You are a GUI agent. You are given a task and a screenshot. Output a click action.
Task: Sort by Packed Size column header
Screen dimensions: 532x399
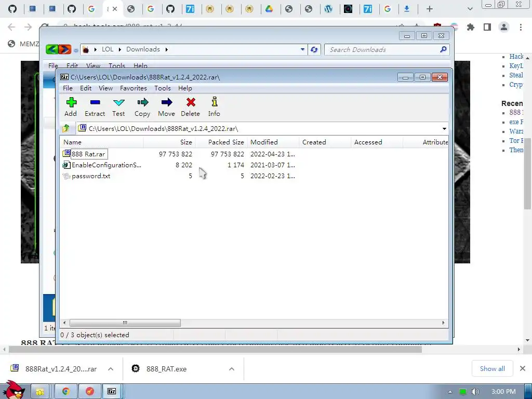coord(221,142)
